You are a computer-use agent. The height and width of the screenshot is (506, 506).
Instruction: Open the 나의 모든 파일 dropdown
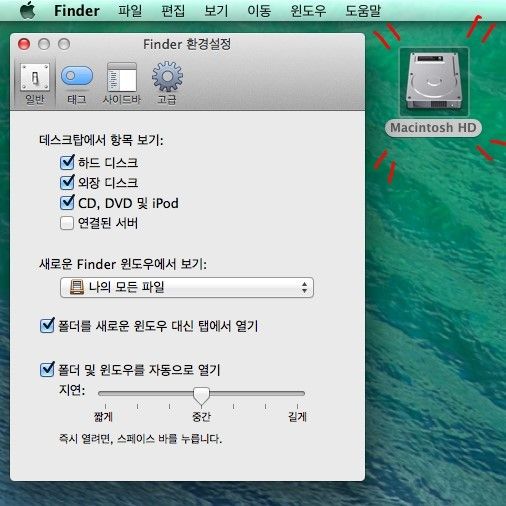pyautogui.click(x=187, y=287)
